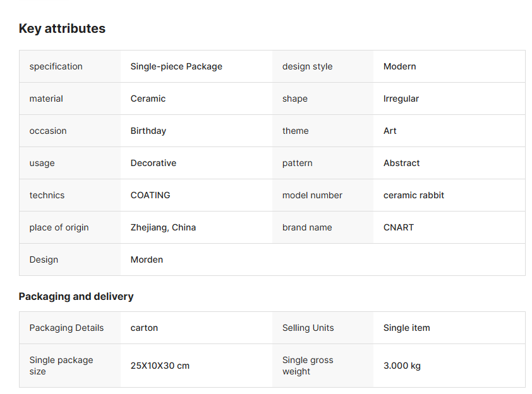Click the Single item selling units value
This screenshot has width=532, height=394.
pos(406,328)
